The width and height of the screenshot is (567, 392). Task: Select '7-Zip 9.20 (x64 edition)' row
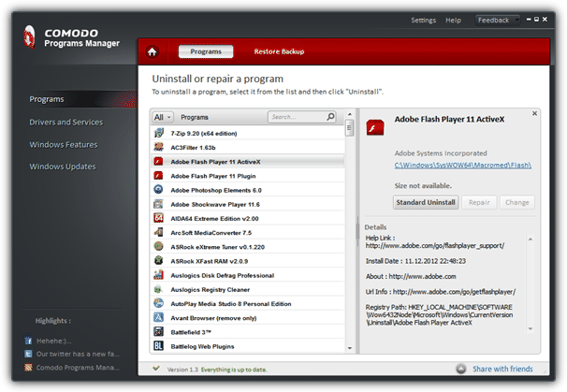[x=247, y=133]
